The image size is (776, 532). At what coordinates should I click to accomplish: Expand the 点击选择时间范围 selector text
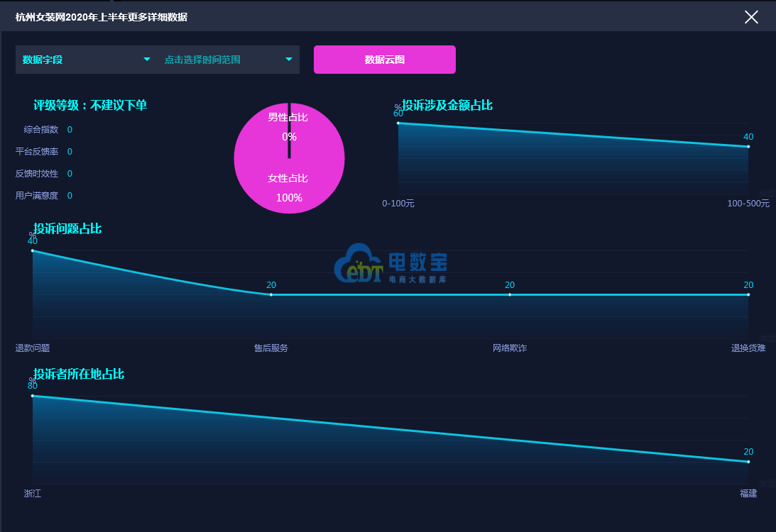(202, 60)
